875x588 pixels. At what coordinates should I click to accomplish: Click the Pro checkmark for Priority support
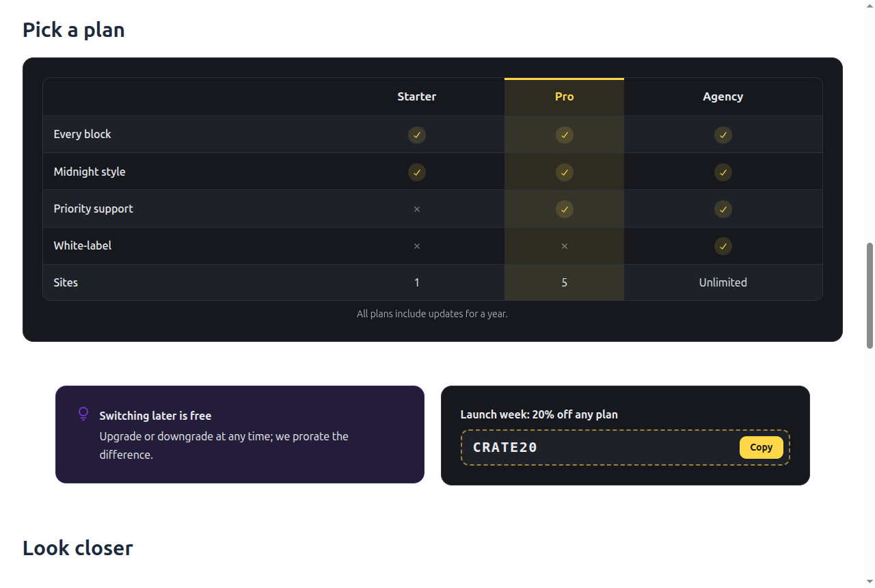[x=564, y=209]
